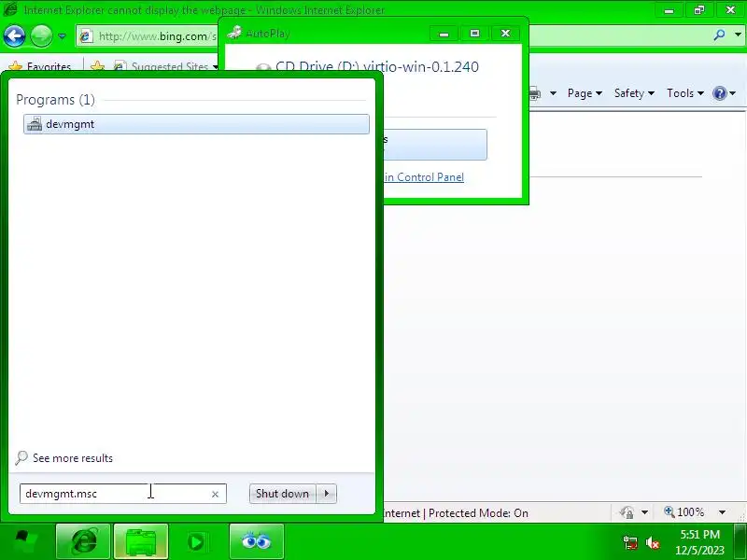Click the Internet Explorer taskbar icon
This screenshot has width=747, height=560.
83,541
